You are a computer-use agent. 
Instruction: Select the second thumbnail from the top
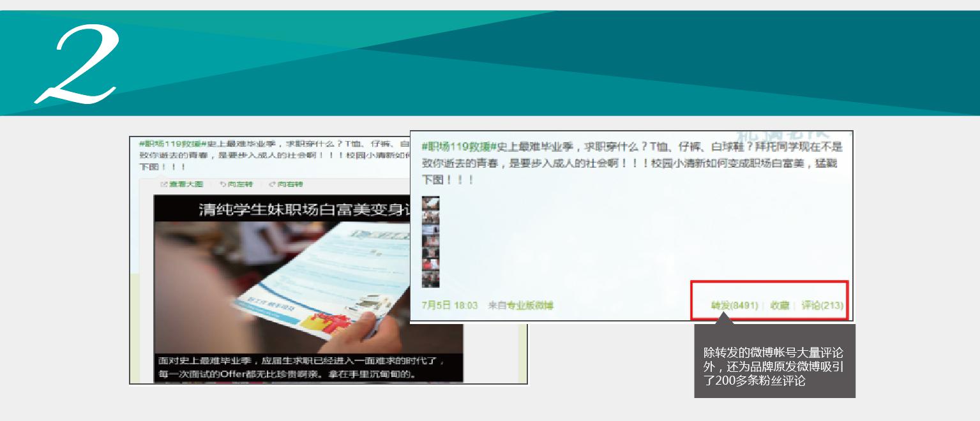[430, 218]
